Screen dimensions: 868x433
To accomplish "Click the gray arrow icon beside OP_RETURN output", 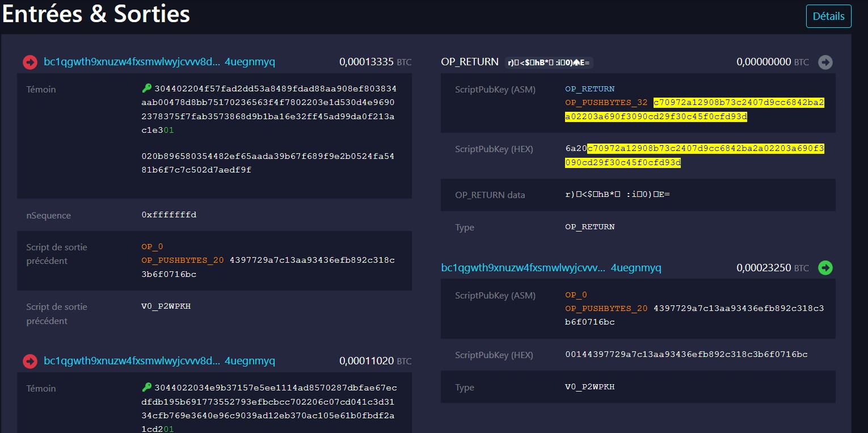I will [825, 62].
